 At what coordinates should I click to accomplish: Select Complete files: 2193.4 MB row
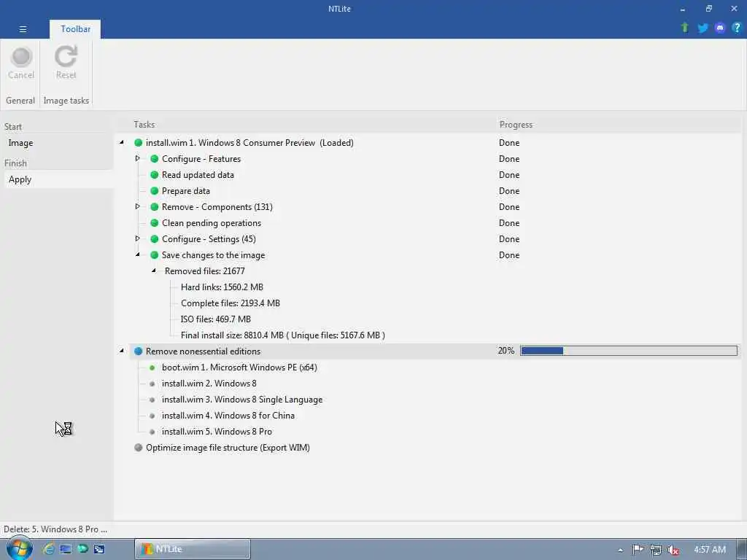point(230,303)
